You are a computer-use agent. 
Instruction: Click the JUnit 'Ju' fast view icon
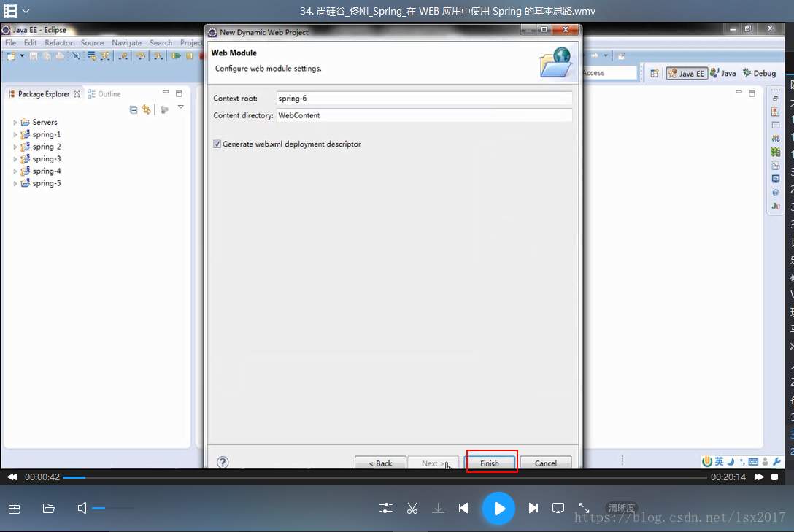click(x=775, y=206)
